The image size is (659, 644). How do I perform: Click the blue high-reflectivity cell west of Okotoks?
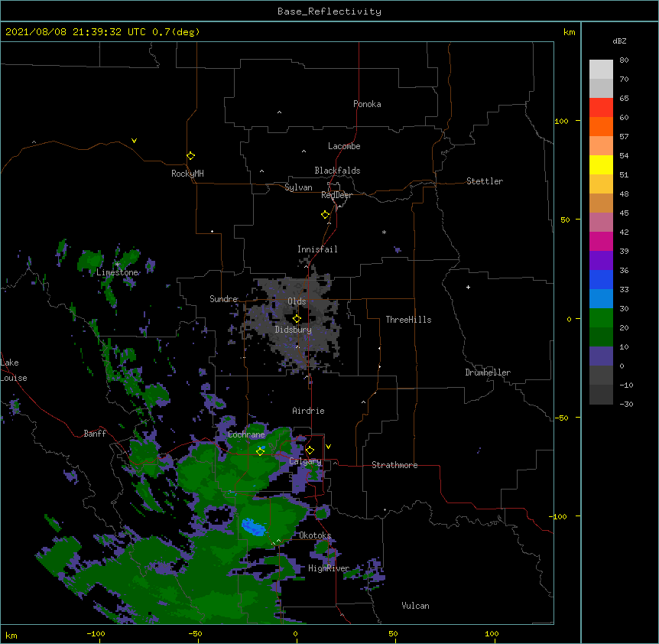tap(253, 527)
